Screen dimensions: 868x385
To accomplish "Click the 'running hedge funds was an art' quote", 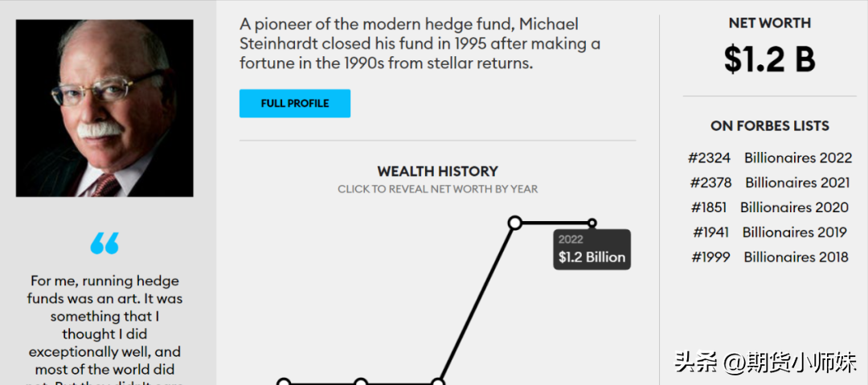I will click(x=104, y=326).
